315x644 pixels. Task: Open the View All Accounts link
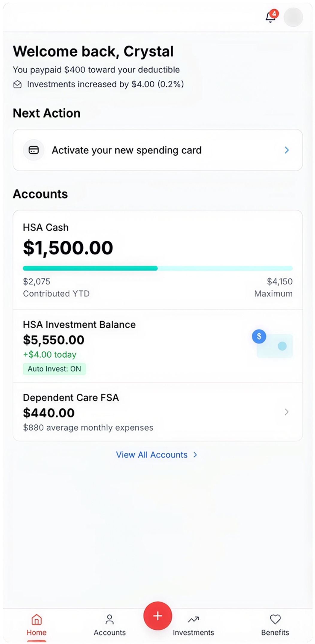point(152,455)
